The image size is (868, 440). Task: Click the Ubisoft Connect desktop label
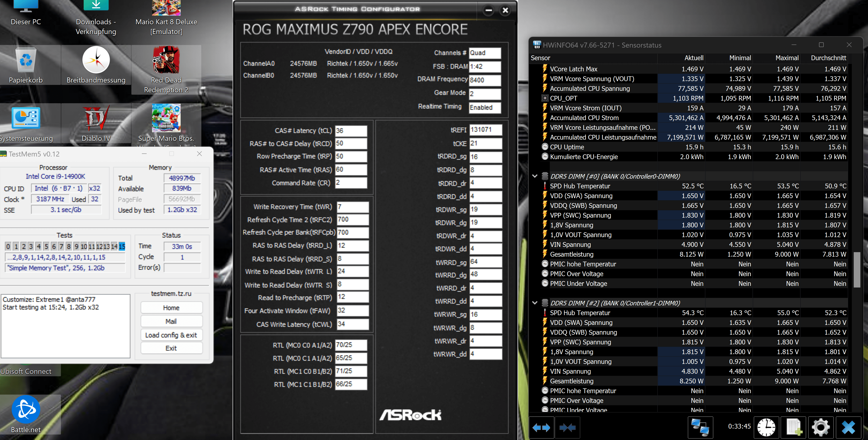click(26, 371)
